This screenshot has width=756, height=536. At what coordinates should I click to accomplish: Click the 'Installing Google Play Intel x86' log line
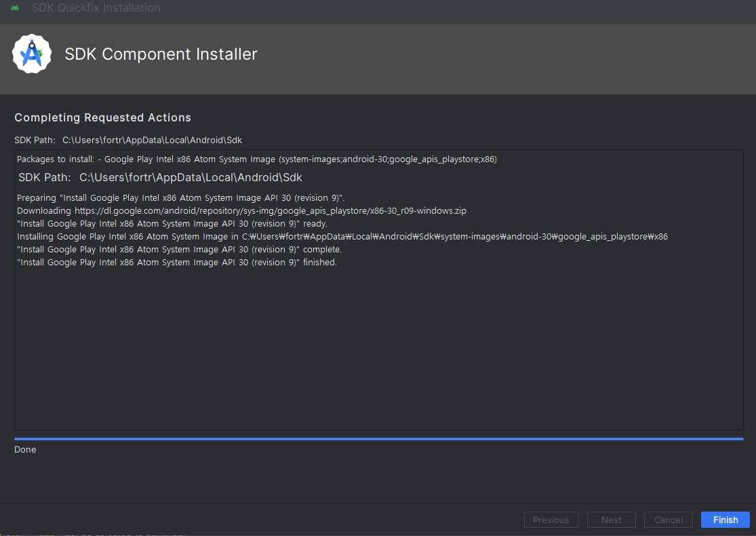point(342,237)
